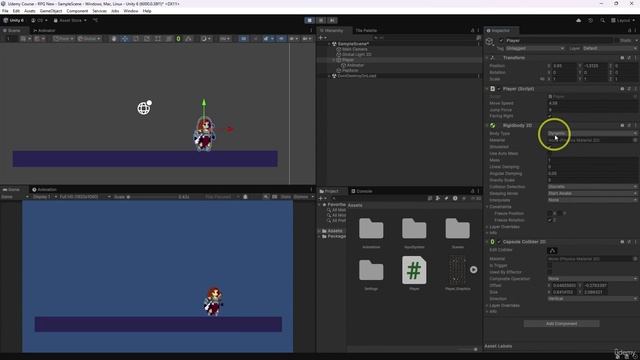This screenshot has width=640, height=360.
Task: Switch to the Animation tab
Action: pos(44,190)
